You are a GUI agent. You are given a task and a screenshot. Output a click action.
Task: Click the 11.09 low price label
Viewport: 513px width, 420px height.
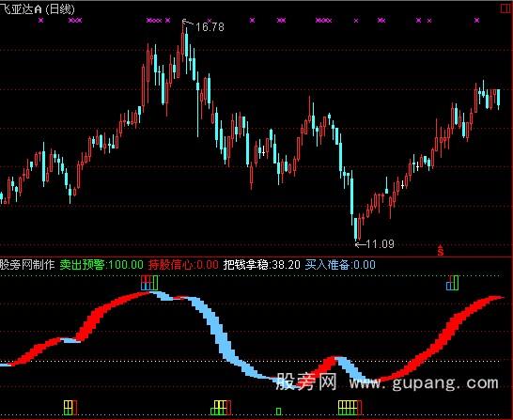point(381,244)
